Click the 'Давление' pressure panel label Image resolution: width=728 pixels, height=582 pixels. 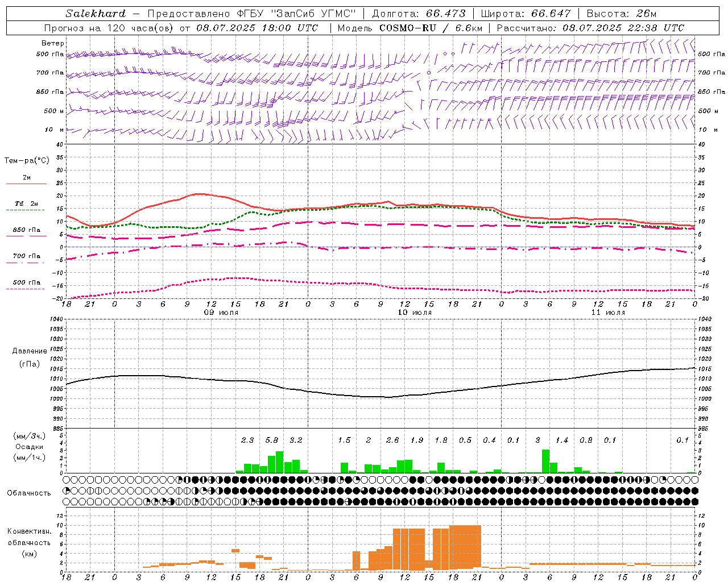(x=30, y=351)
